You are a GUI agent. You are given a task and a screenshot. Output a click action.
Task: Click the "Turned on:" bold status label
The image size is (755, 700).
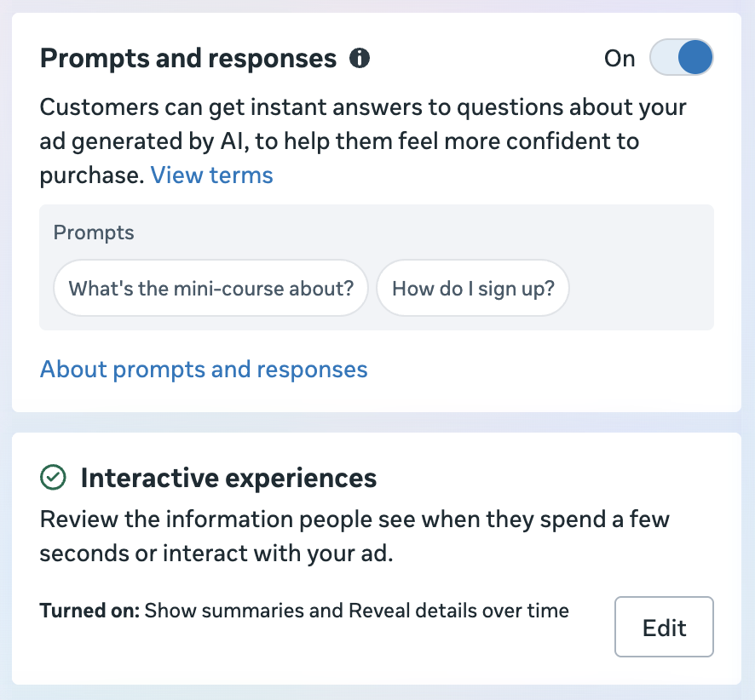(89, 611)
